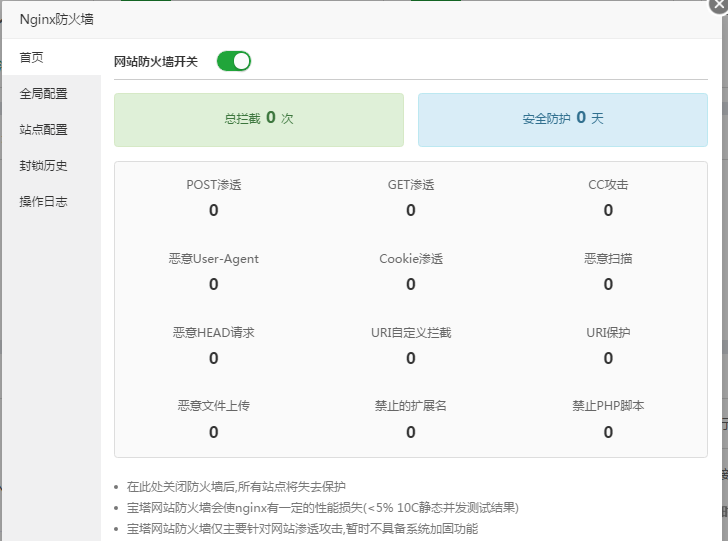Click the count under URI保护
728x541 pixels.
(608, 358)
